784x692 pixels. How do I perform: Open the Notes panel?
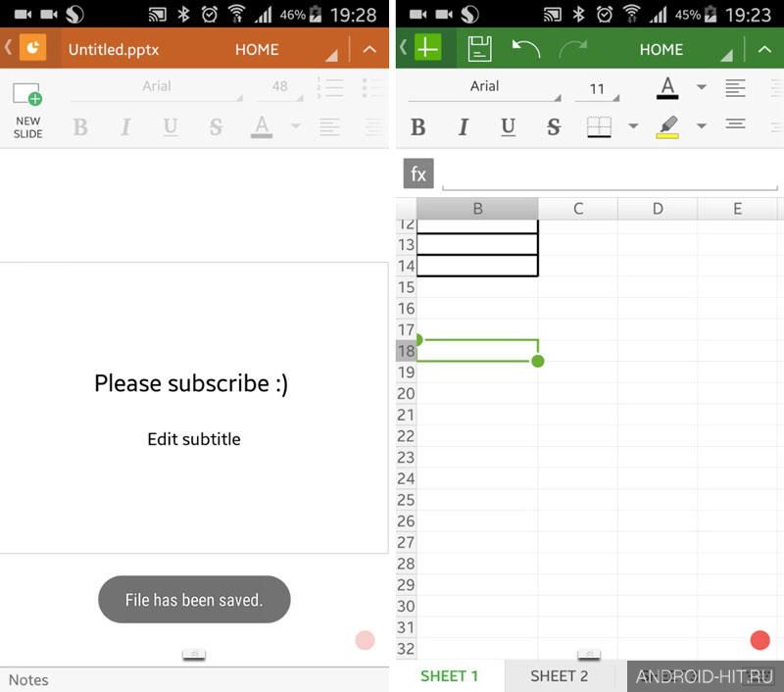28,680
